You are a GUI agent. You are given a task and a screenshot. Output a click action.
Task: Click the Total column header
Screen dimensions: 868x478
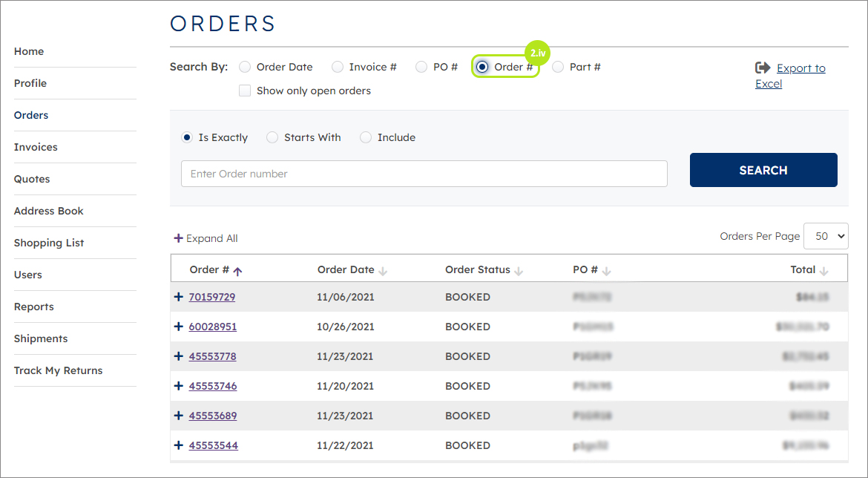point(803,269)
